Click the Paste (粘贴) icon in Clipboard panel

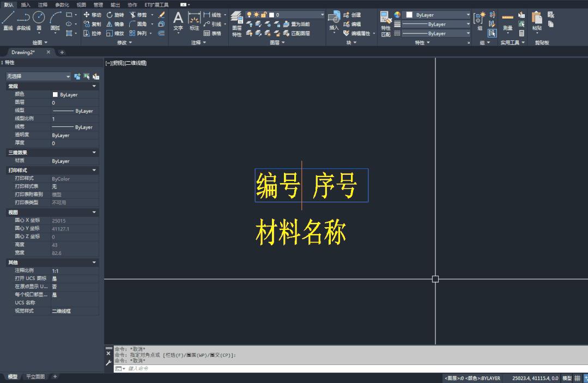[538, 17]
